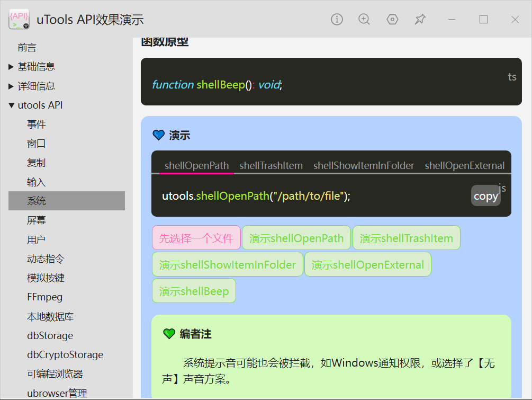Image resolution: width=532 pixels, height=400 pixels.
Task: Pin the window with the pushpin icon
Action: (420, 20)
